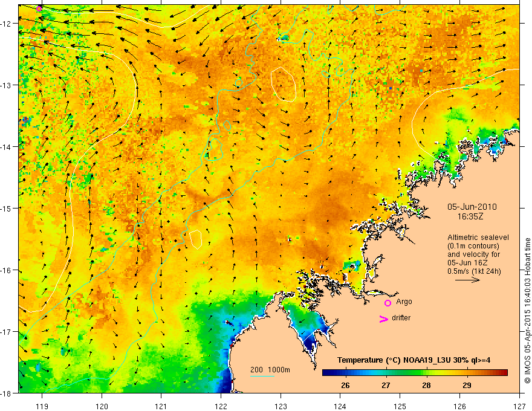532x411 pixels.
Task: Click the color bar label '28'
Action: [x=426, y=386]
